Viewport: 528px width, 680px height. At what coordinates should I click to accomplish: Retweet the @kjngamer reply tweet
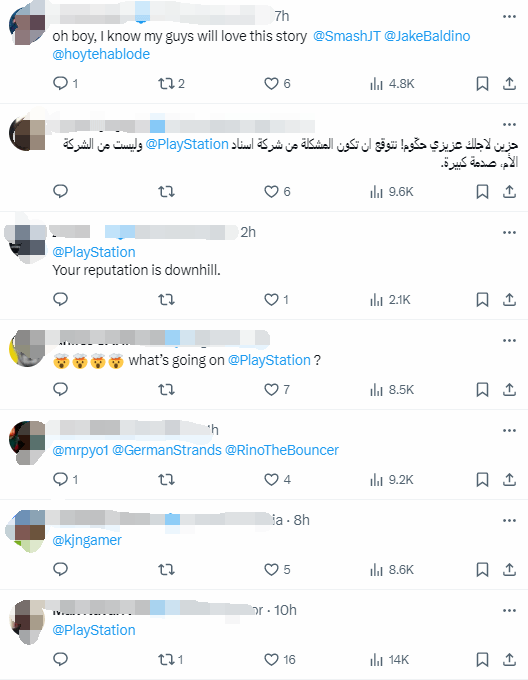tap(166, 569)
